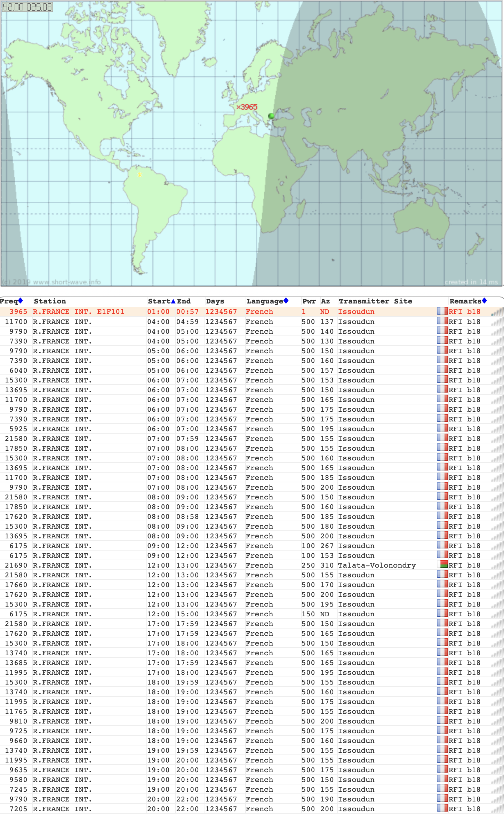Select the 5925 frequency cell
The width and height of the screenshot is (504, 814).
18,429
